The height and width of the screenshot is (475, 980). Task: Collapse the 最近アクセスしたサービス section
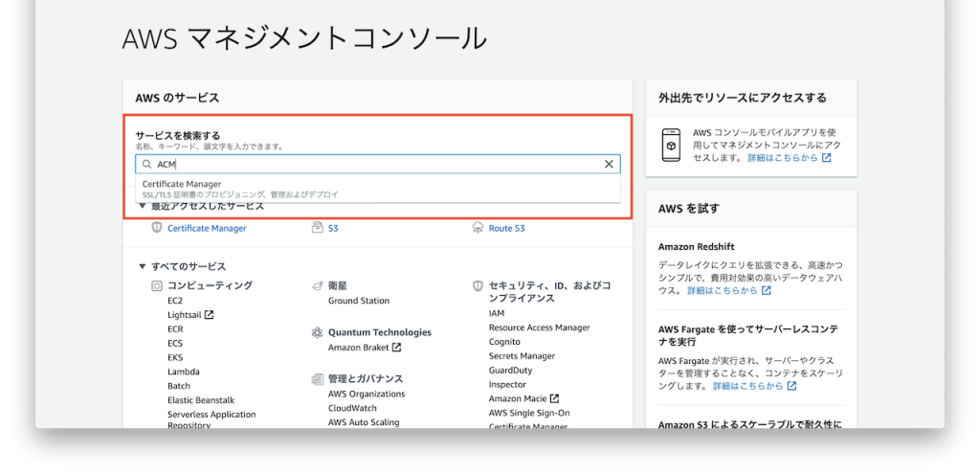[x=143, y=206]
